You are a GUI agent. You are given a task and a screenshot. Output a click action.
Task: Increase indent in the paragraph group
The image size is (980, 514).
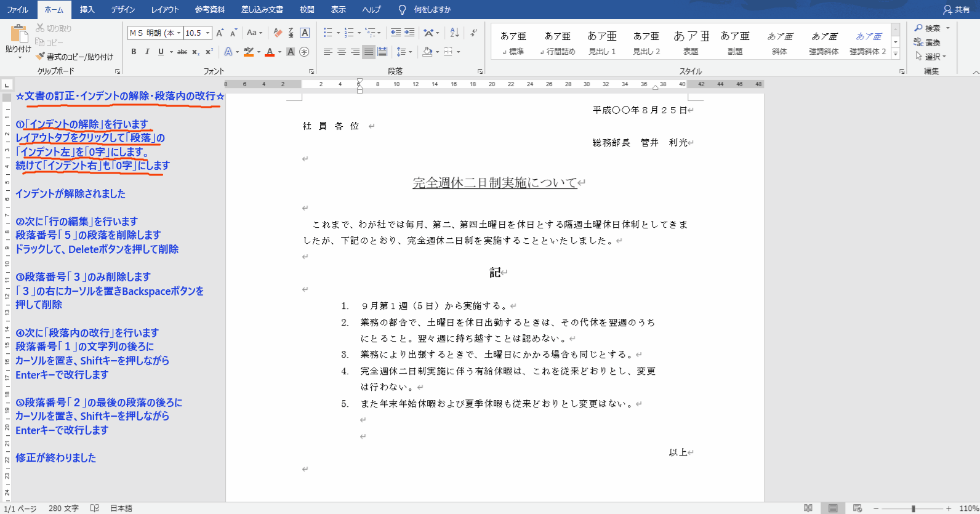[409, 33]
